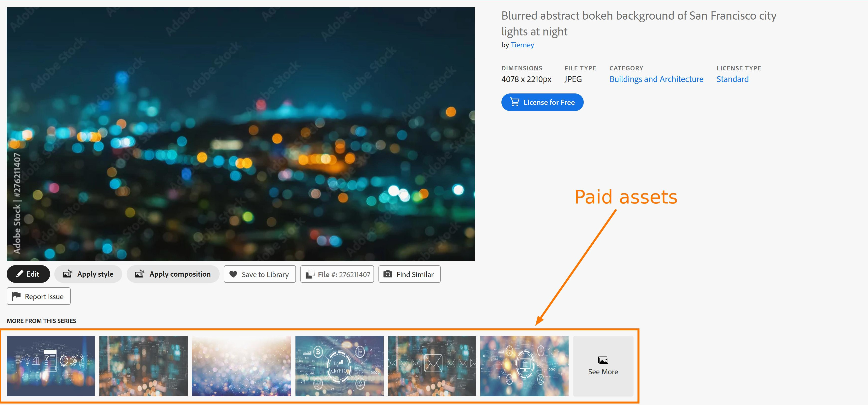Click the pencil icon on Edit button
Viewport: 868px width, 405px height.
(20, 274)
